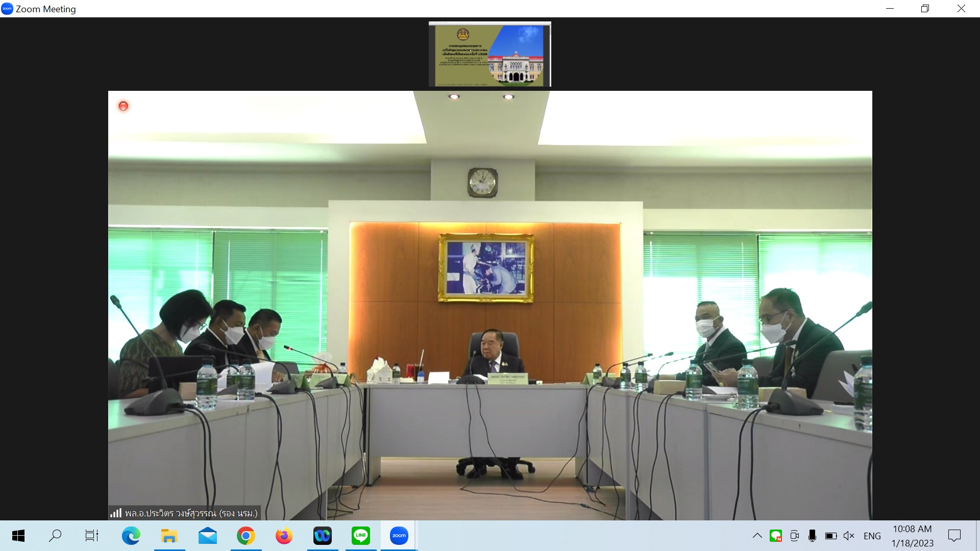Expand hidden system tray icons
Viewport: 980px width, 551px height.
click(757, 536)
